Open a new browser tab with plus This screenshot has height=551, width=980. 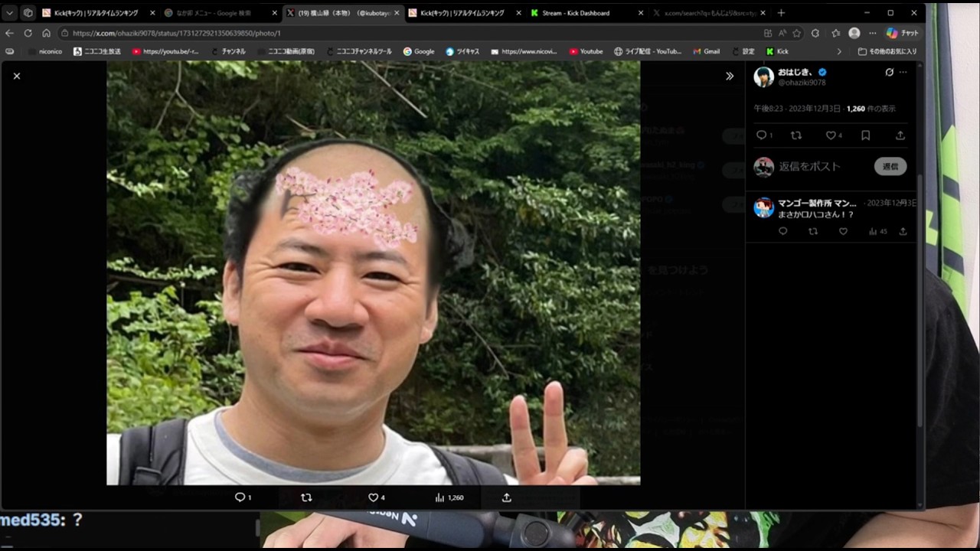(x=781, y=13)
